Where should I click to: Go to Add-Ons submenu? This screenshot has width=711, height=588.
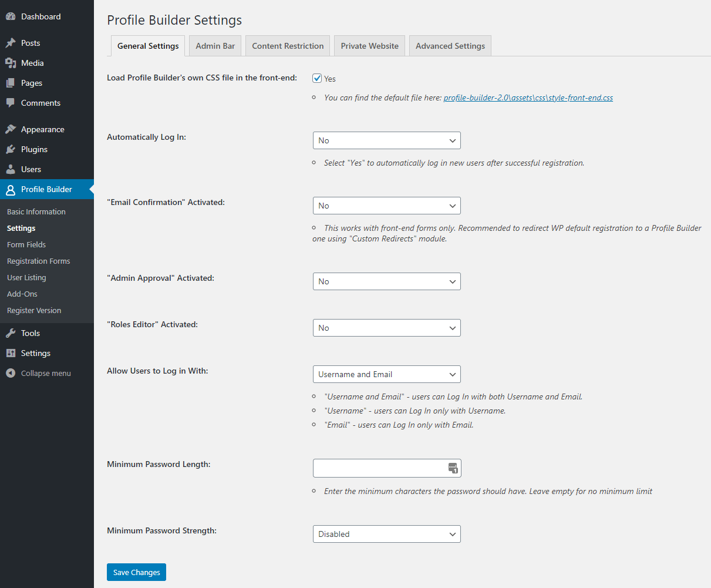point(22,294)
